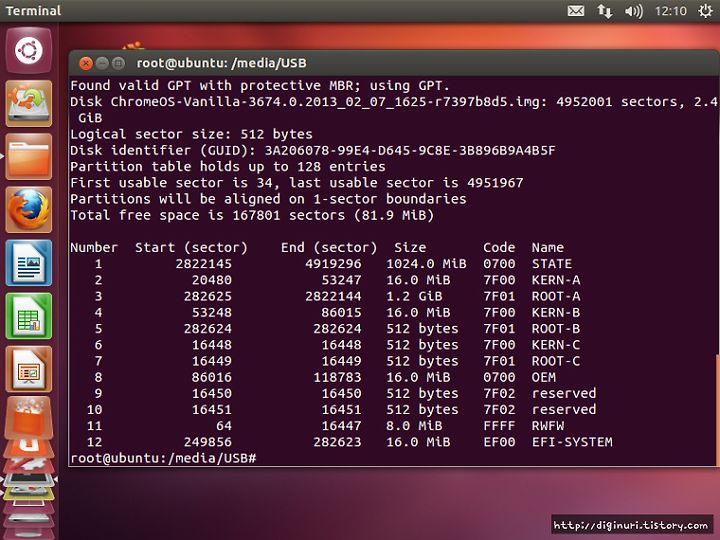Open the network connection indicator
This screenshot has height=540, width=720.
pyautogui.click(x=604, y=11)
